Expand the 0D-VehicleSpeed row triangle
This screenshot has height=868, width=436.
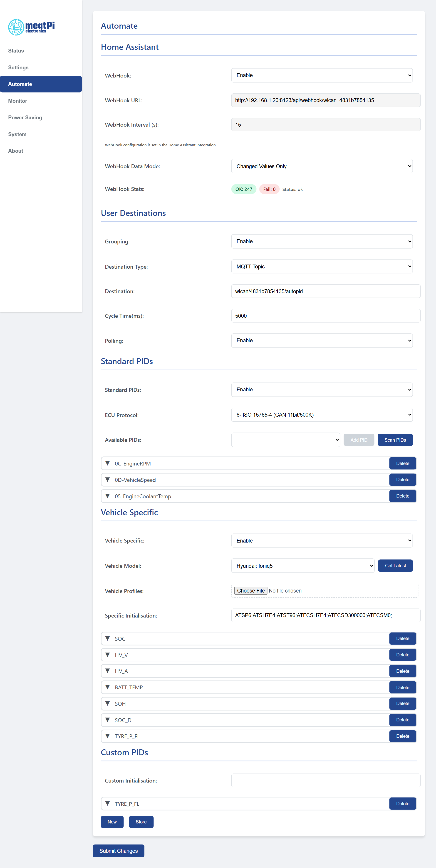(x=107, y=480)
